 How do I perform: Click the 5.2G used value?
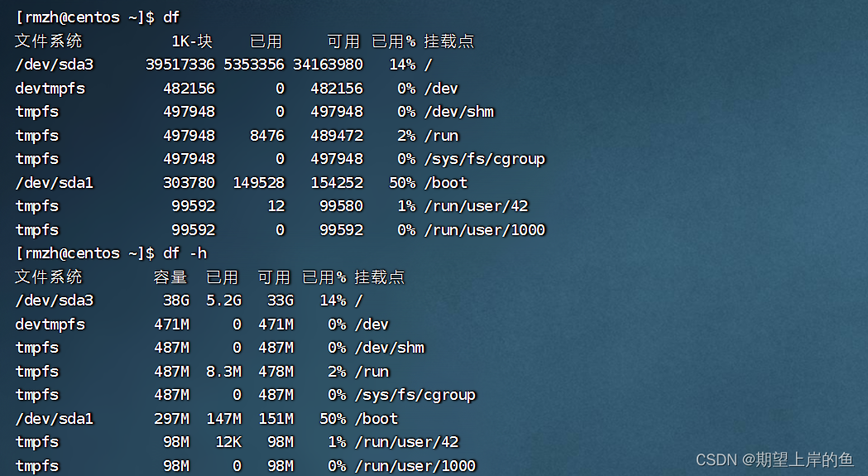point(223,301)
